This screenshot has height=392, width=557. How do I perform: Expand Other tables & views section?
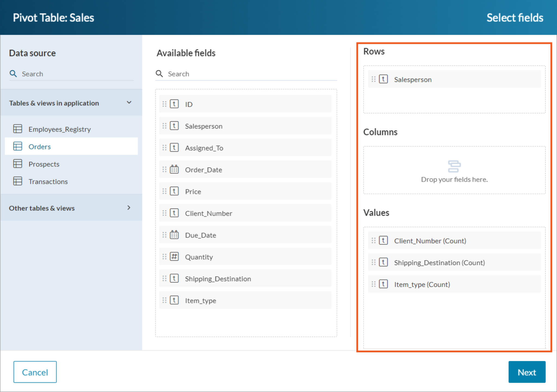click(x=129, y=208)
